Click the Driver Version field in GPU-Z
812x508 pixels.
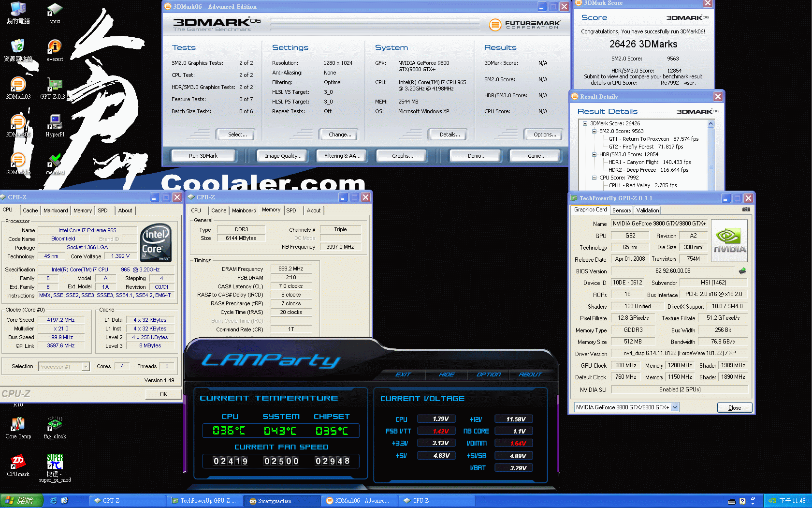coord(680,353)
